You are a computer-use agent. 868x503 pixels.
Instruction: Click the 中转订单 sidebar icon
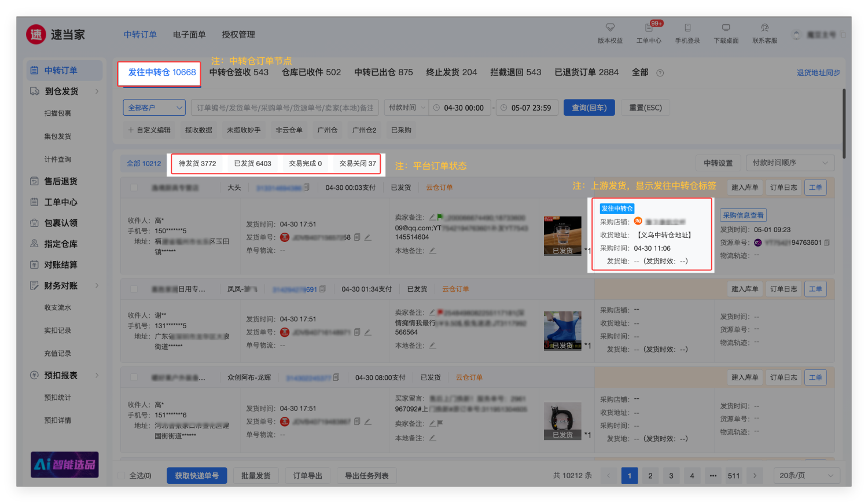(34, 71)
